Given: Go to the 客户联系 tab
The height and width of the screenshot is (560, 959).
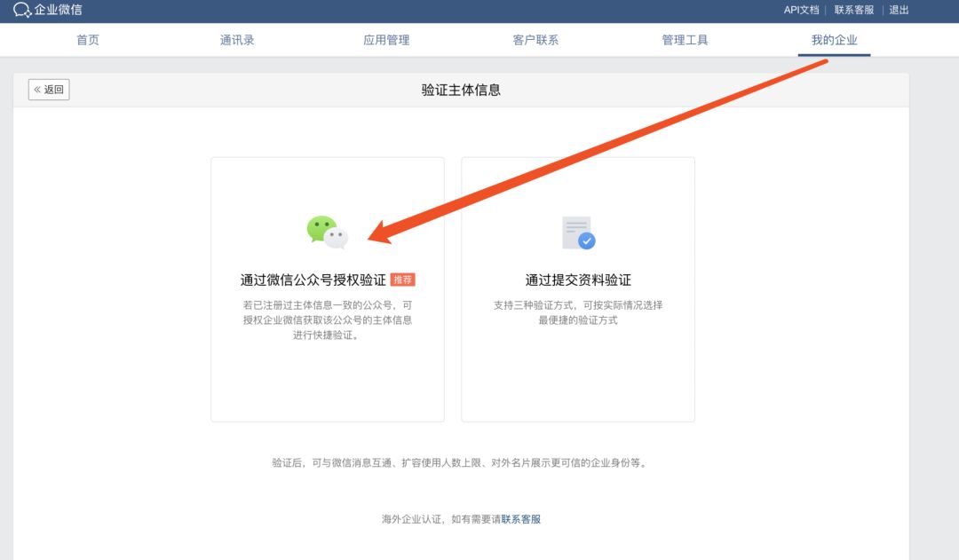Looking at the screenshot, I should pyautogui.click(x=535, y=40).
